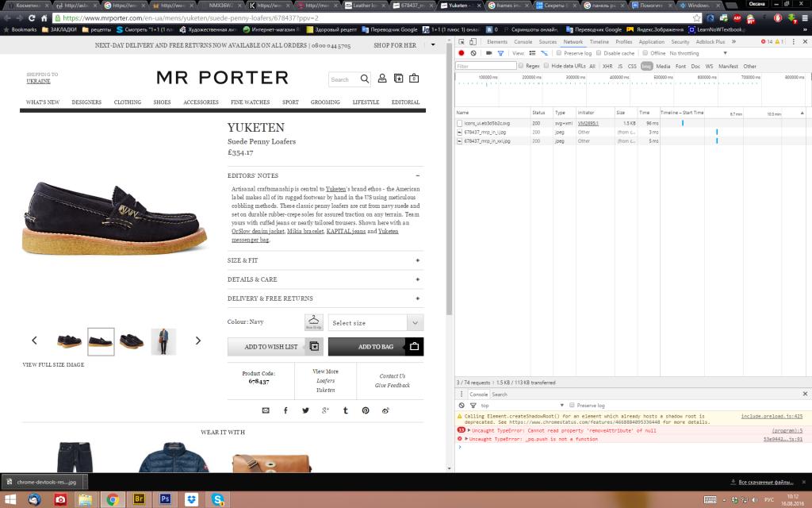Click the capture screenshots camera icon
Screen dimensions: 812x508
[x=487, y=53]
